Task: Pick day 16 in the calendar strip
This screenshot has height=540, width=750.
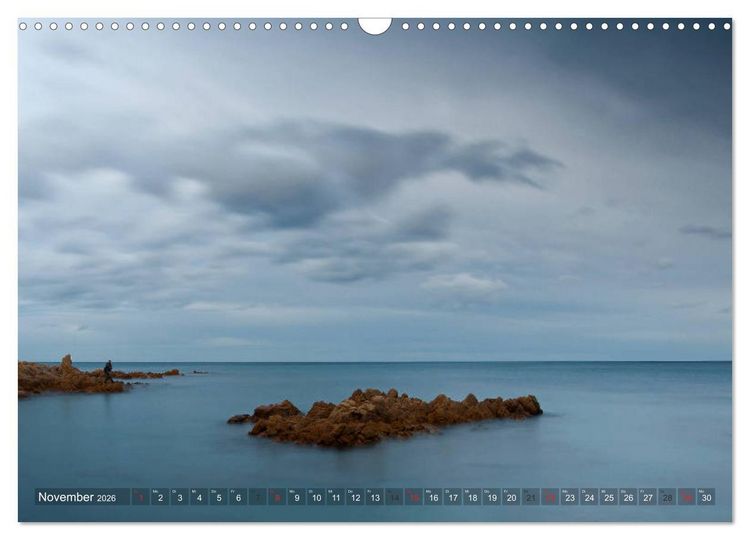Action: [x=433, y=496]
